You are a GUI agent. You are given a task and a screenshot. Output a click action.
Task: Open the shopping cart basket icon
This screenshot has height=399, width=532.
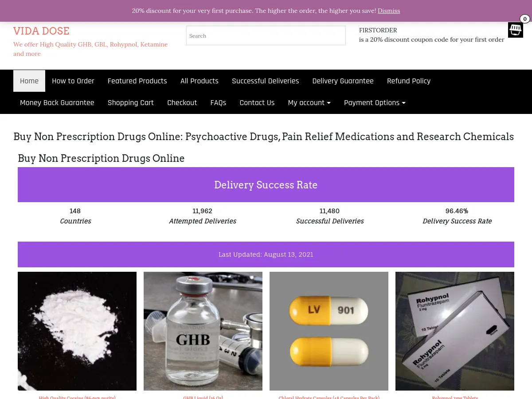(515, 30)
